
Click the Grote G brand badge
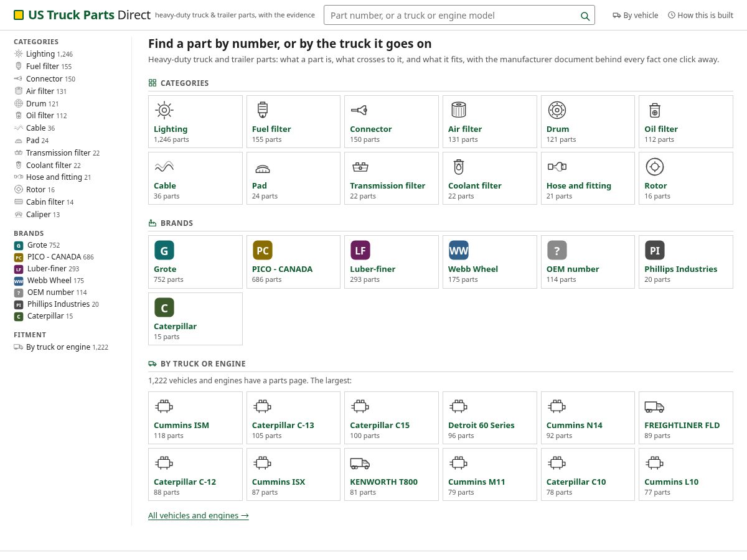coord(164,250)
